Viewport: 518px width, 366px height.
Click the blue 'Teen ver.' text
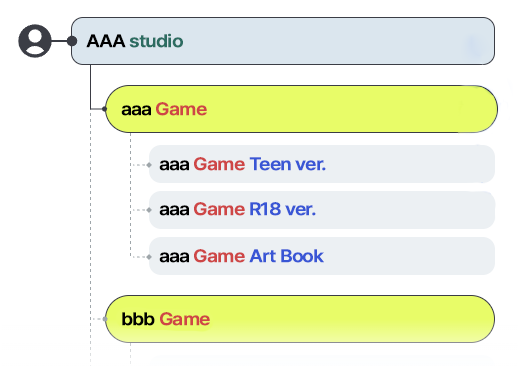(x=288, y=164)
